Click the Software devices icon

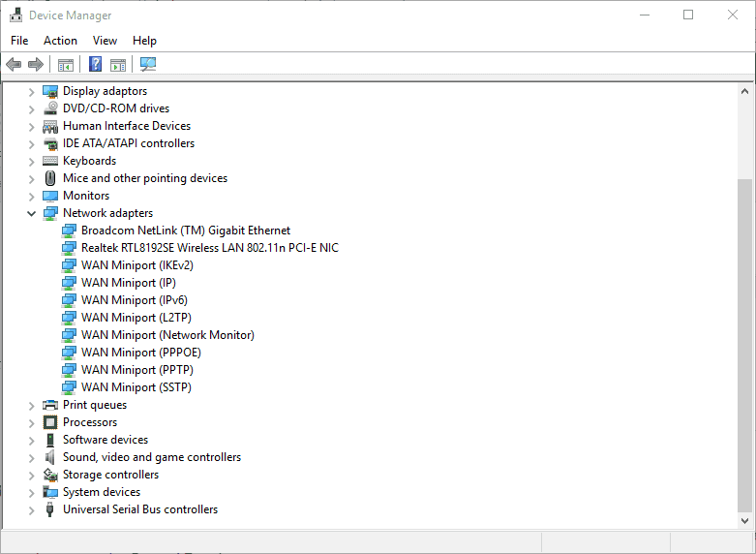click(50, 440)
